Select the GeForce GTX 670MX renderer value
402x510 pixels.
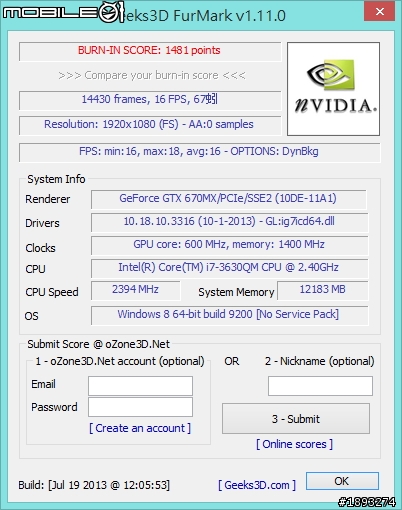(x=228, y=198)
